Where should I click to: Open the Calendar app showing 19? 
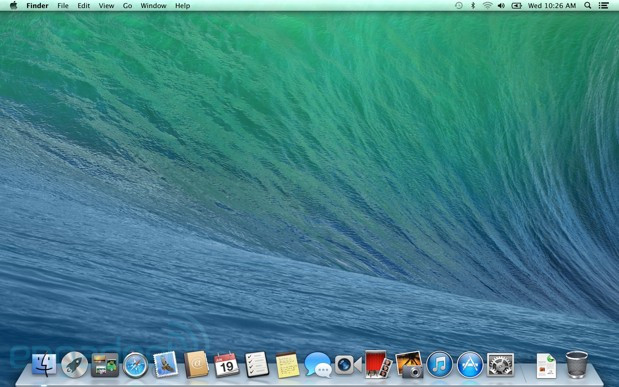click(226, 364)
